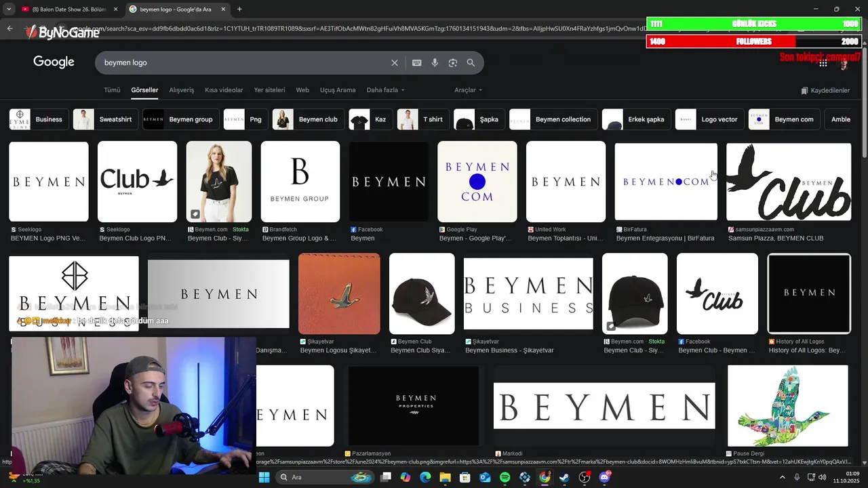Open File Explorer from the taskbar

[446, 477]
